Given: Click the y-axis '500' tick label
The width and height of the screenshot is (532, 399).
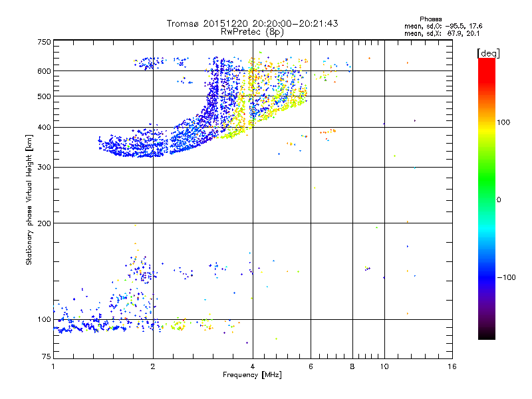Looking at the screenshot, I should click(44, 96).
